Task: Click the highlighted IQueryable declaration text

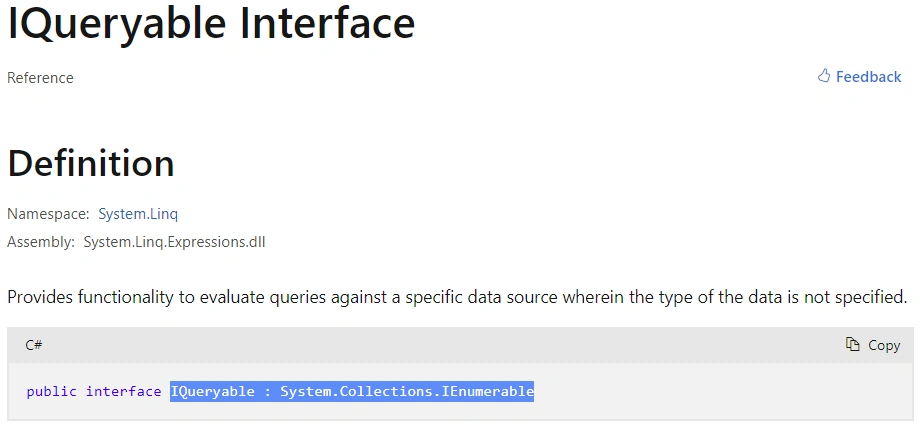Action: (352, 391)
